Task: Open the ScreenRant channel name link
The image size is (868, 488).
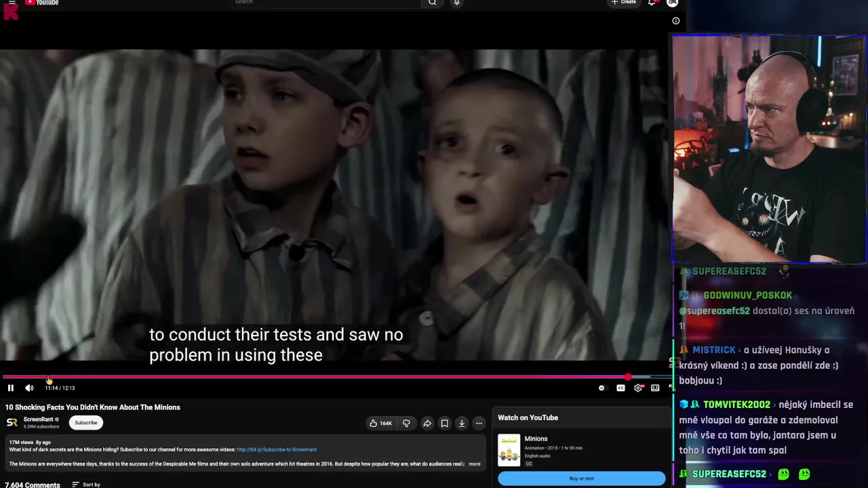Action: point(38,420)
